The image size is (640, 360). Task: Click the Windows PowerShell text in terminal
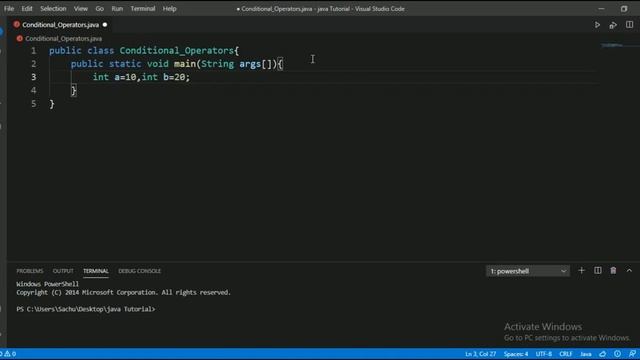(47, 284)
